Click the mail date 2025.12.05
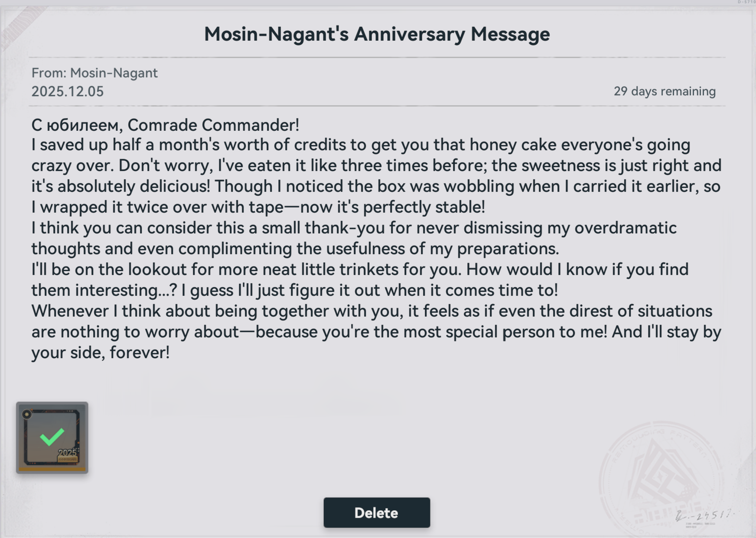This screenshot has width=756, height=538. pos(68,91)
